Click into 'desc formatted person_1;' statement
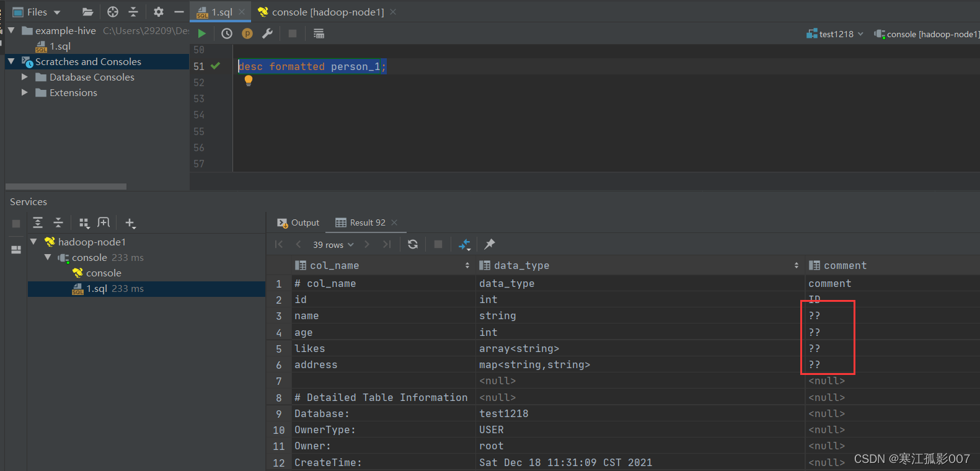The height and width of the screenshot is (471, 980). [x=312, y=66]
